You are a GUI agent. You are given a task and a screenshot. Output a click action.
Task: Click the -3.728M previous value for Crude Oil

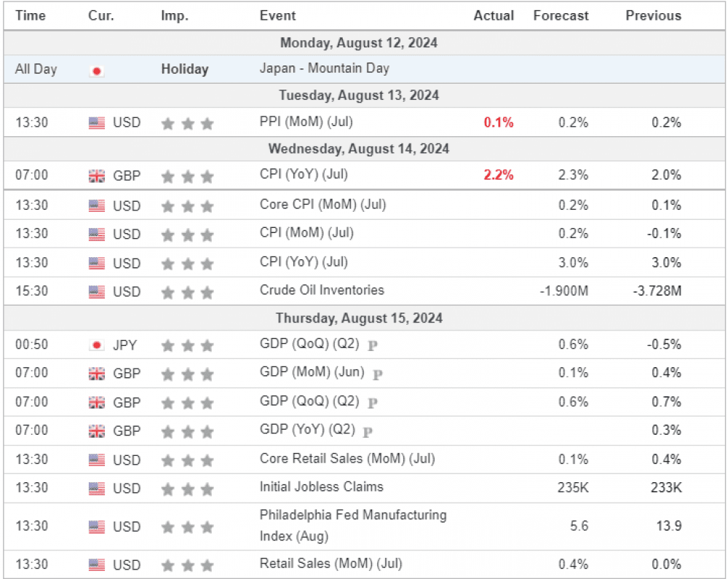[x=657, y=291]
